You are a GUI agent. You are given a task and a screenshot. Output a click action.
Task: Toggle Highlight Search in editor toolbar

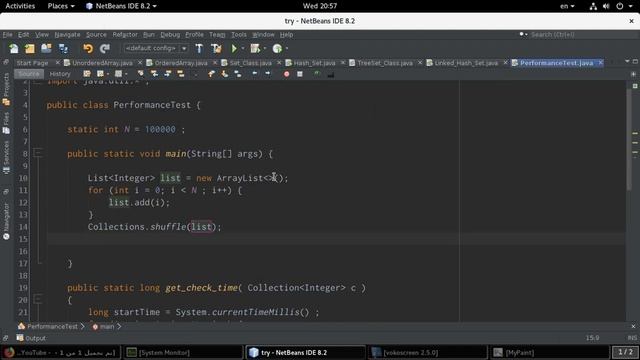coord(181,74)
